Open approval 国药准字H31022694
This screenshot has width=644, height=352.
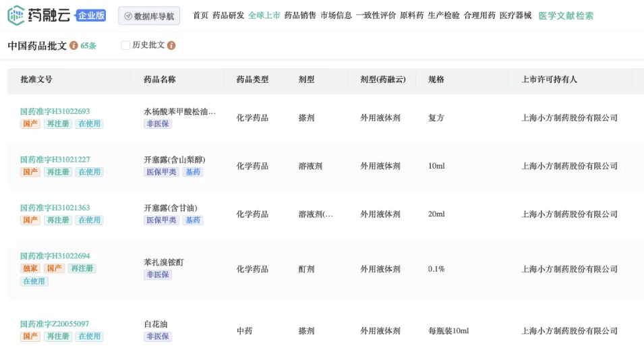tap(55, 256)
